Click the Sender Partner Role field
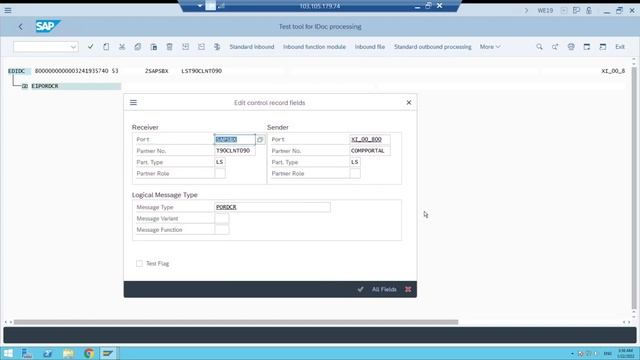The width and height of the screenshot is (640, 360). pos(355,174)
